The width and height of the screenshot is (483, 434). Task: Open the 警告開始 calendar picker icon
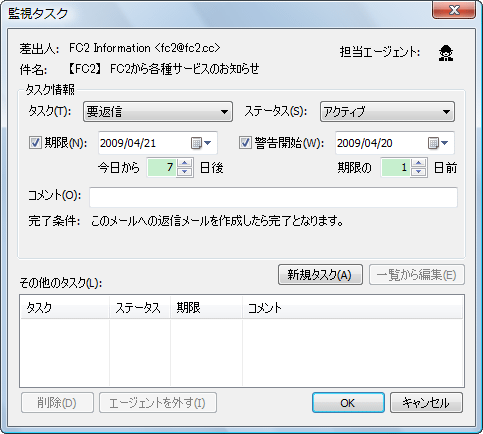click(438, 143)
